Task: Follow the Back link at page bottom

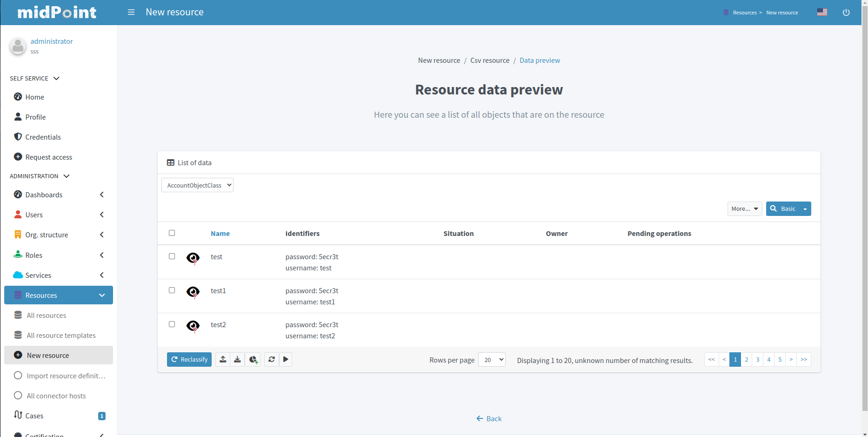Action: pos(489,418)
